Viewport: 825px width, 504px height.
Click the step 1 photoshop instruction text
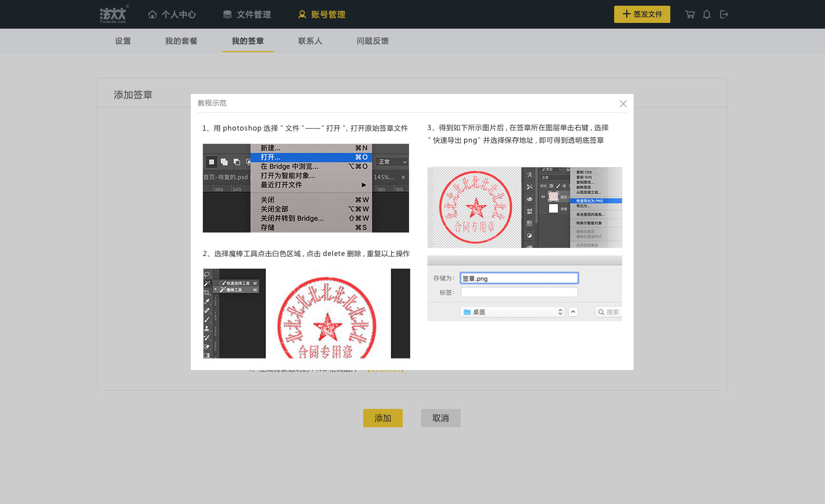click(x=305, y=128)
